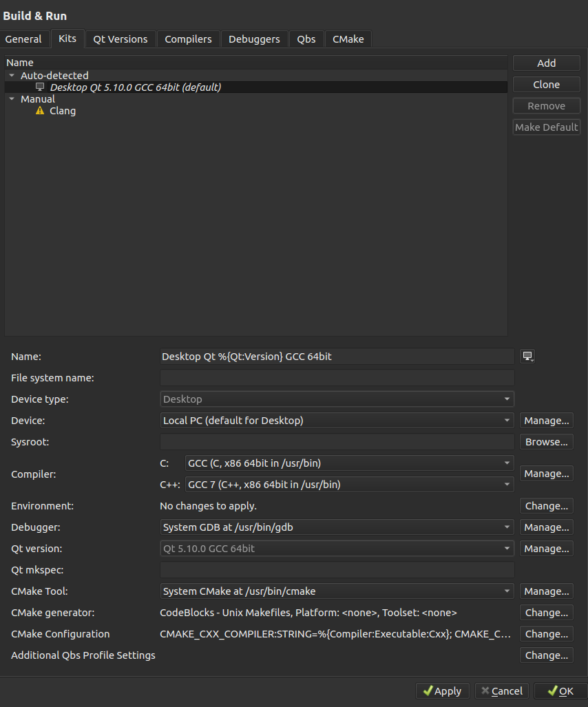Click the warning icon beside Clang kit
This screenshot has width=588, height=707.
coord(40,111)
